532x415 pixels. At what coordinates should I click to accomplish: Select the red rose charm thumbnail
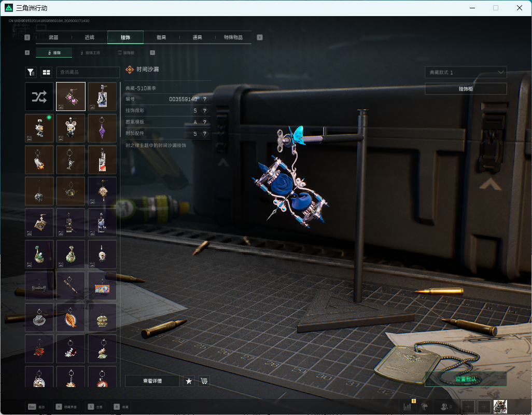[x=39, y=349]
